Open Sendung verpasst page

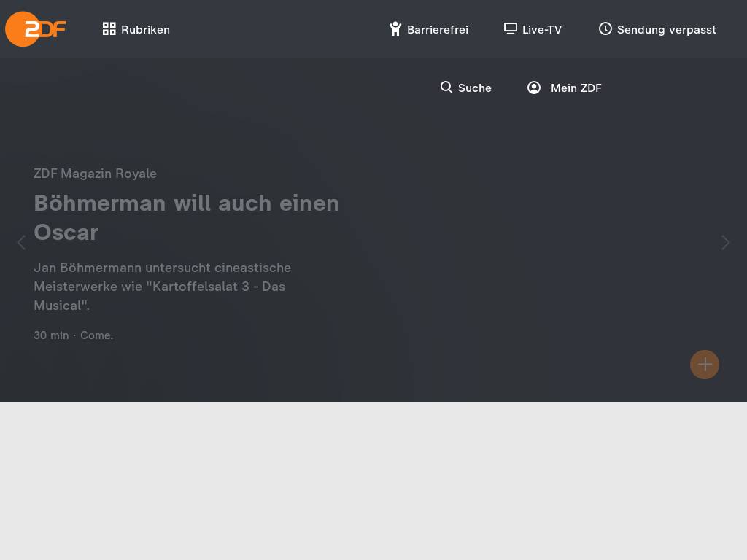click(657, 29)
